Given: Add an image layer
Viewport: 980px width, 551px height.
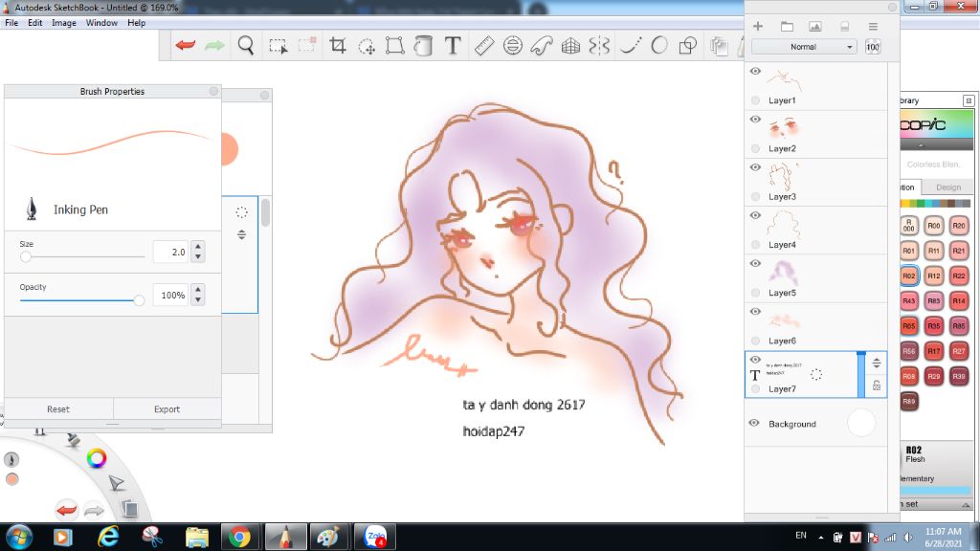Looking at the screenshot, I should point(815,26).
